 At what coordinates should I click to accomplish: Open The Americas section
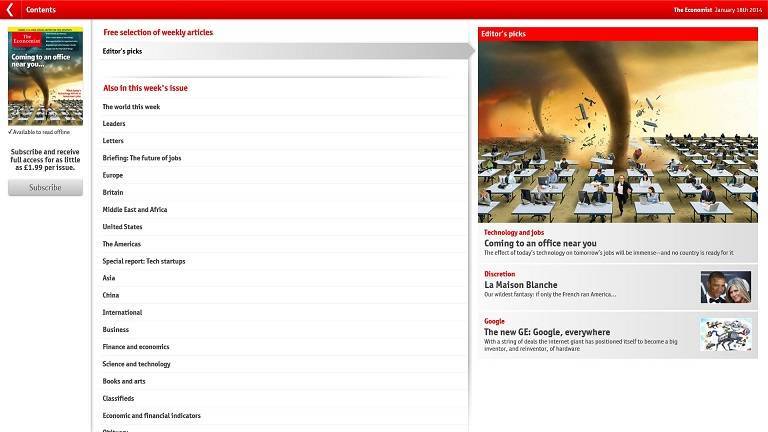click(283, 244)
